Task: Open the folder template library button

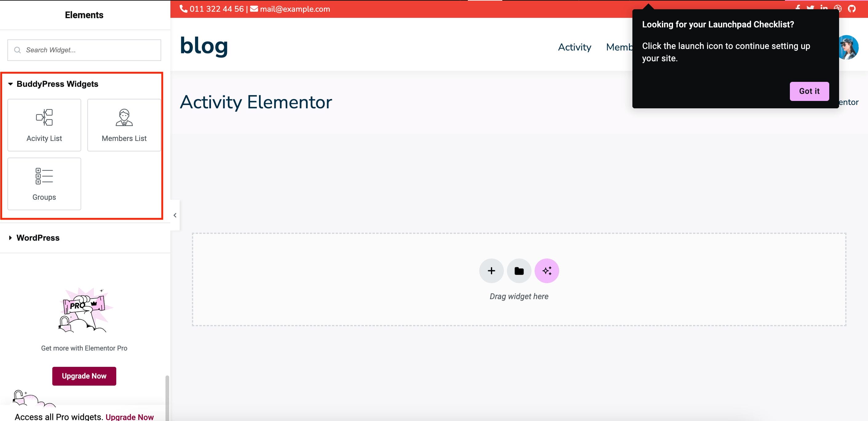Action: (519, 271)
